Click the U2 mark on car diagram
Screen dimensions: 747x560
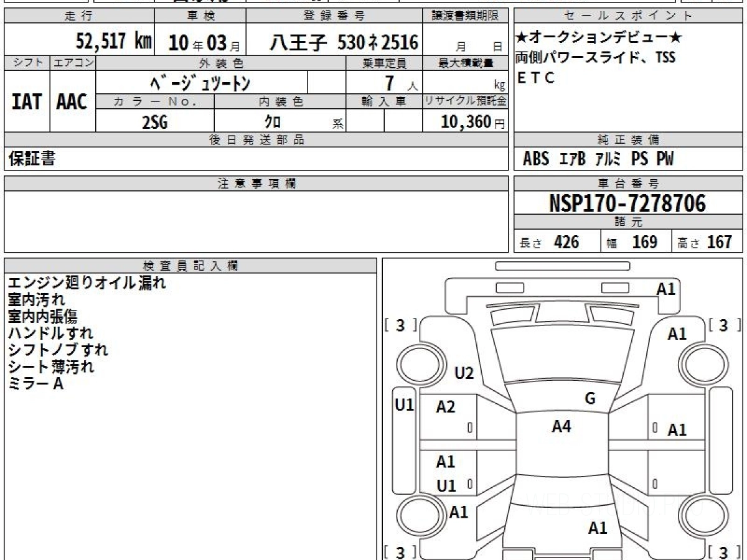coord(464,373)
